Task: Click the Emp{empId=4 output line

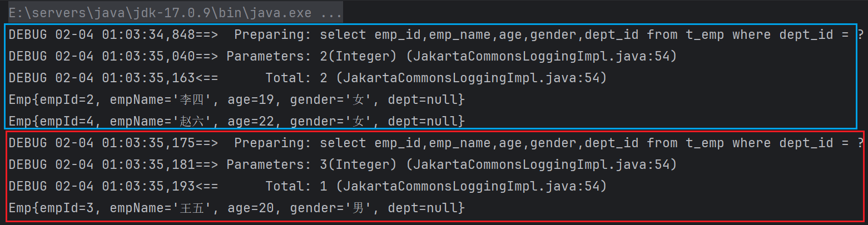Action: (236, 121)
